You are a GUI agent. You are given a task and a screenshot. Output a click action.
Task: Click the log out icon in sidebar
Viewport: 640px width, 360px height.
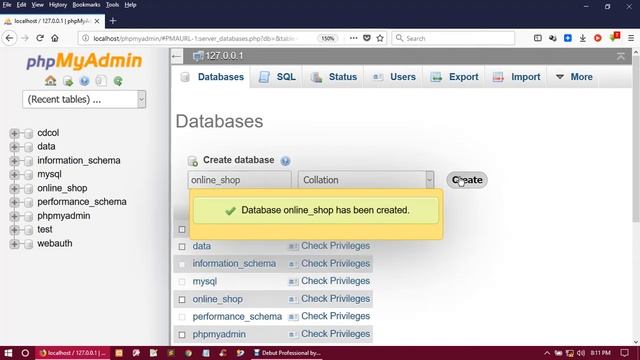click(68, 81)
